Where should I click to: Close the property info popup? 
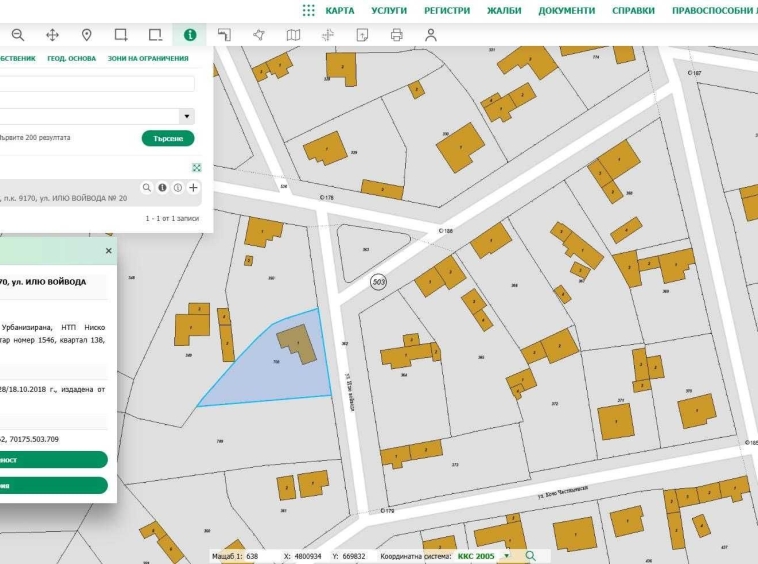coord(109,251)
